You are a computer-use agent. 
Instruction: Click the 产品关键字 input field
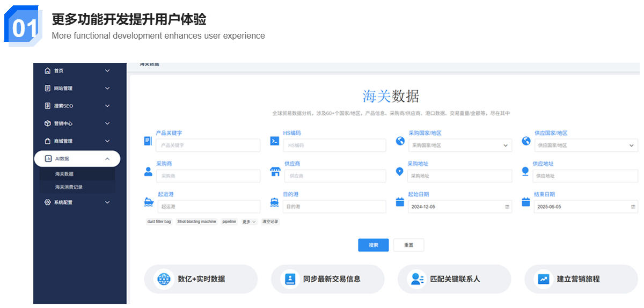pyautogui.click(x=208, y=145)
